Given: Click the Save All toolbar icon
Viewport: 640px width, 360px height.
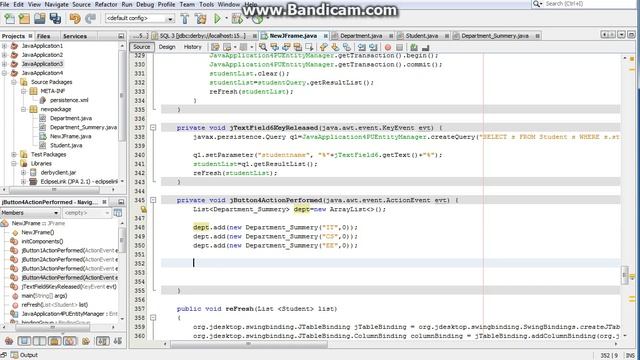Looking at the screenshot, I should pyautogui.click(x=55, y=18).
